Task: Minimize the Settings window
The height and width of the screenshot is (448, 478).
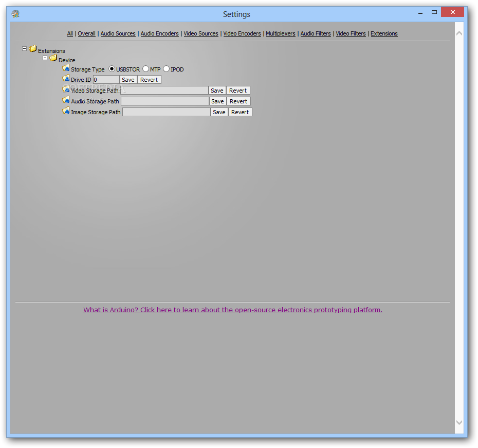Action: [420, 12]
